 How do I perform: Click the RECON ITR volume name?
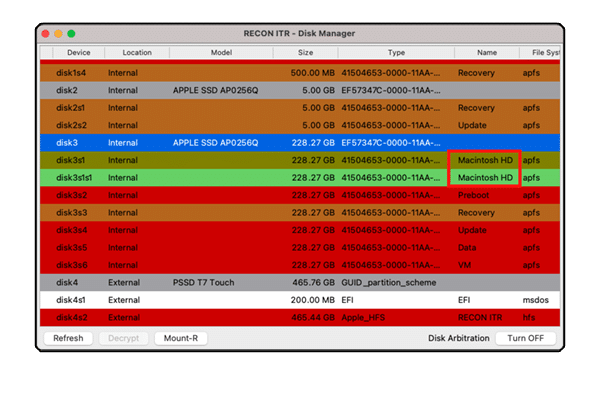480,318
